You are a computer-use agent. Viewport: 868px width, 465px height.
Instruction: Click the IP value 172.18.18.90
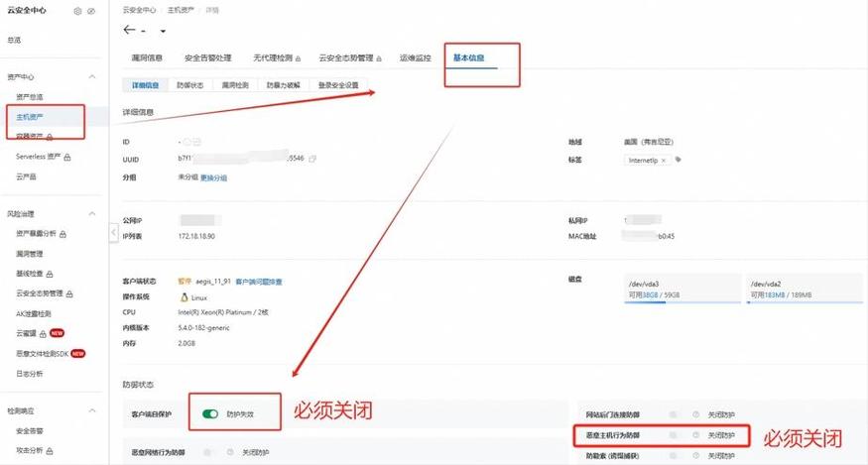point(196,236)
